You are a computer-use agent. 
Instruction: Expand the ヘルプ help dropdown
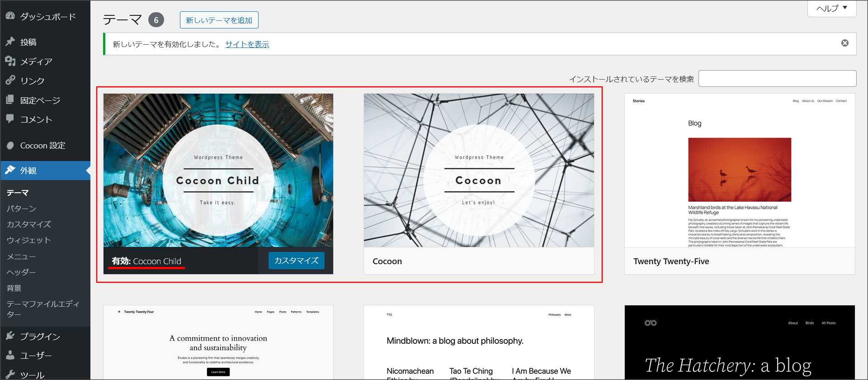(x=831, y=8)
